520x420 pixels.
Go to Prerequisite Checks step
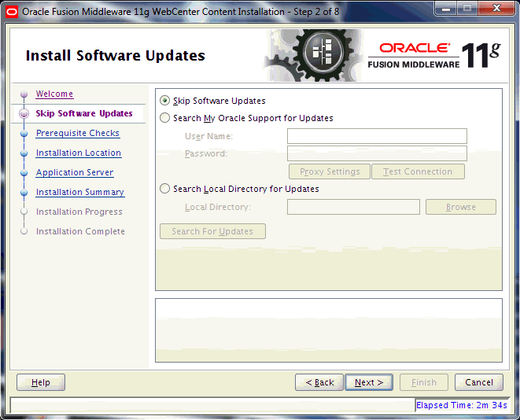78,133
